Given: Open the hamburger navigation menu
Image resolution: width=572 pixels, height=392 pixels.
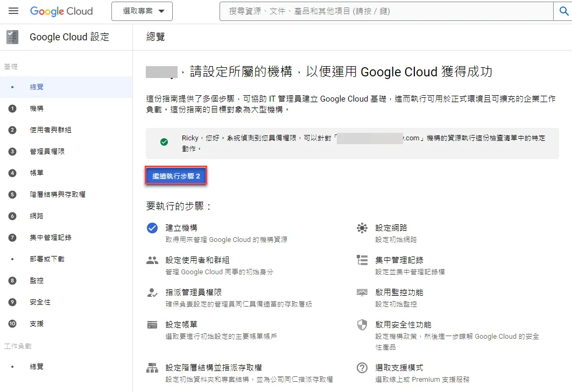Looking at the screenshot, I should (13, 11).
